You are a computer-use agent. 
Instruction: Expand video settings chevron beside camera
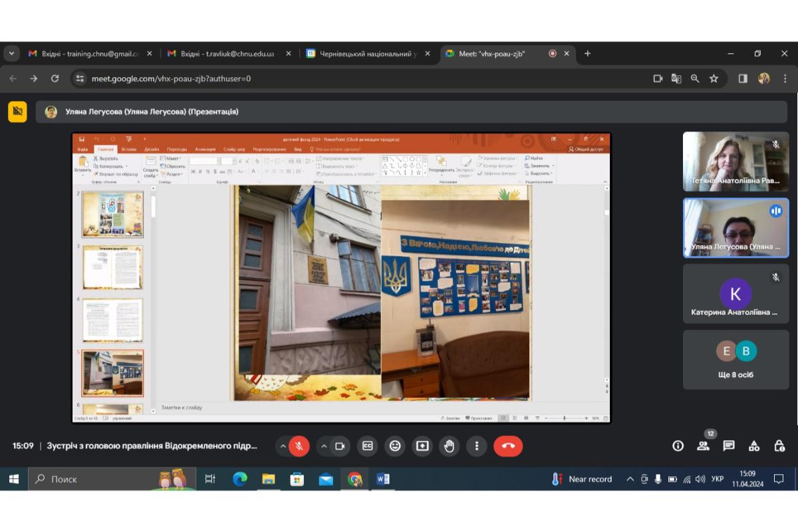[x=324, y=446]
